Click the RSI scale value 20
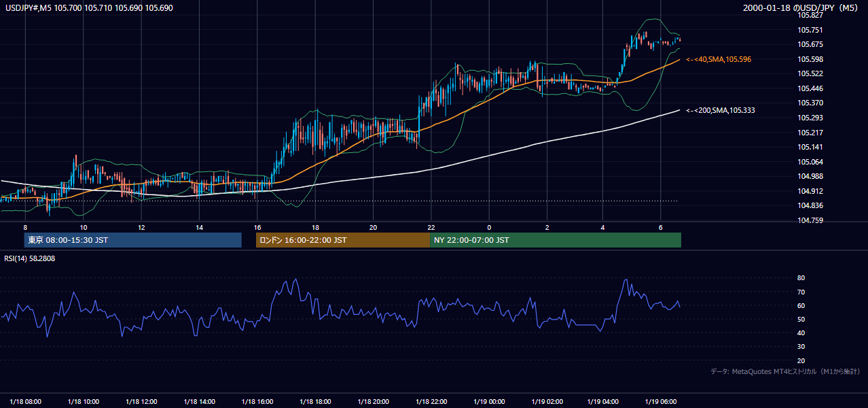 (x=801, y=361)
